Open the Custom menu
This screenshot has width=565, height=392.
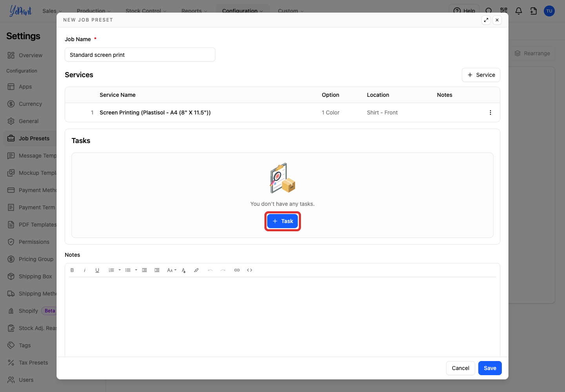coord(291,11)
